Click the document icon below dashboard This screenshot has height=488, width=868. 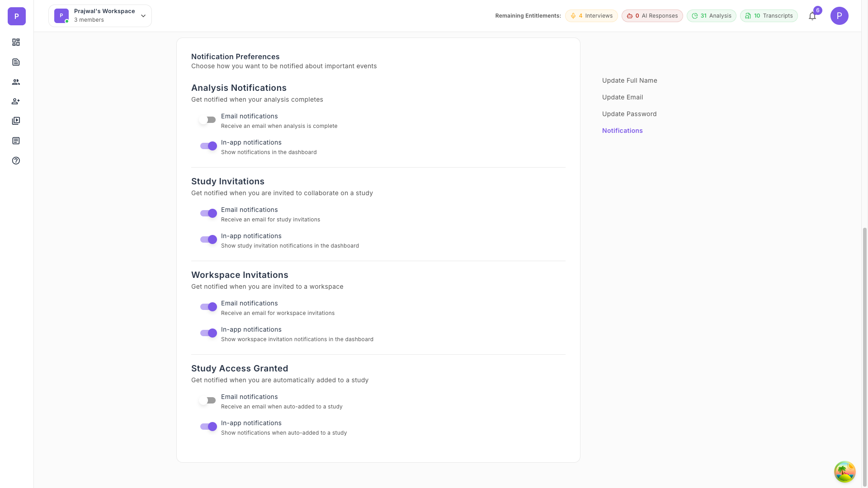click(x=16, y=62)
